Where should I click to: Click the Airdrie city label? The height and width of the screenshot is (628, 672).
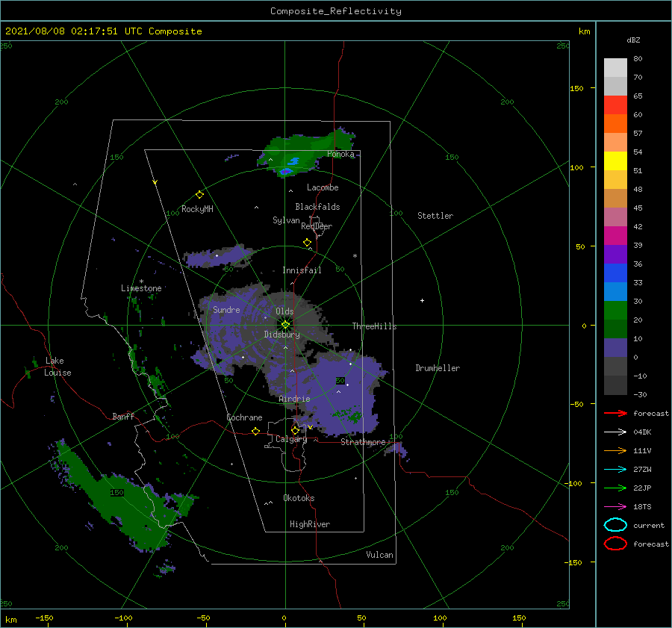[x=294, y=399]
